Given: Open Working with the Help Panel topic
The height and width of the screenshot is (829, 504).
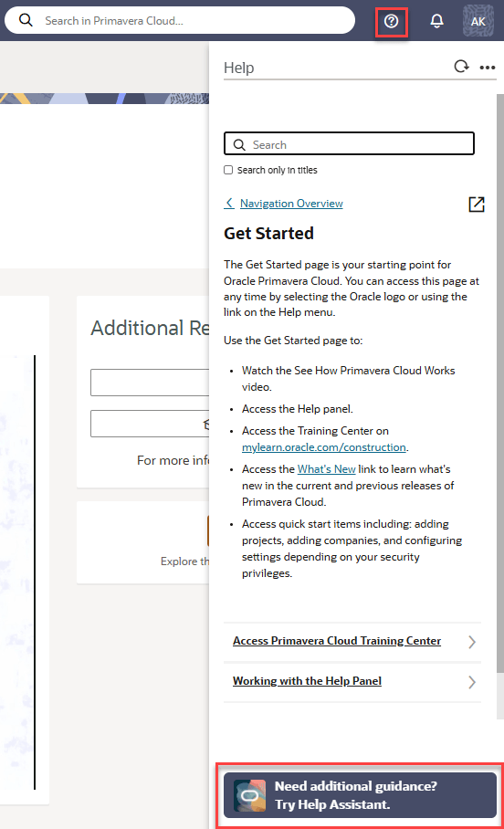Looking at the screenshot, I should point(307,681).
